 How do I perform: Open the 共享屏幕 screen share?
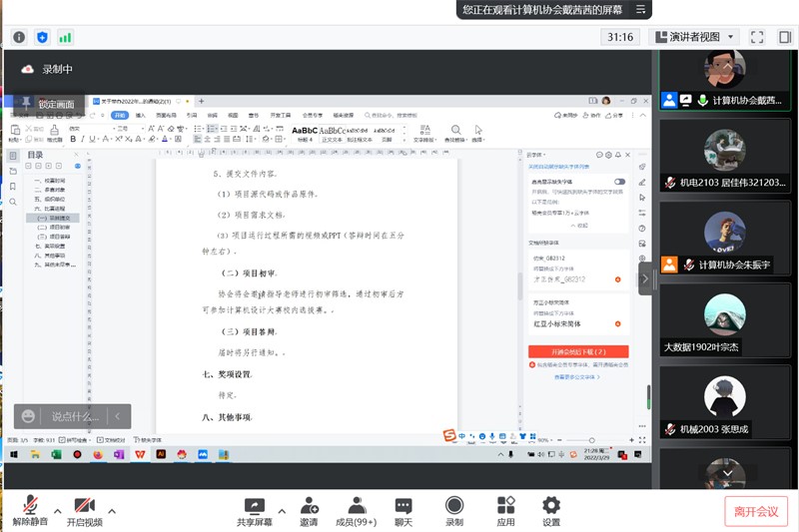(x=254, y=505)
